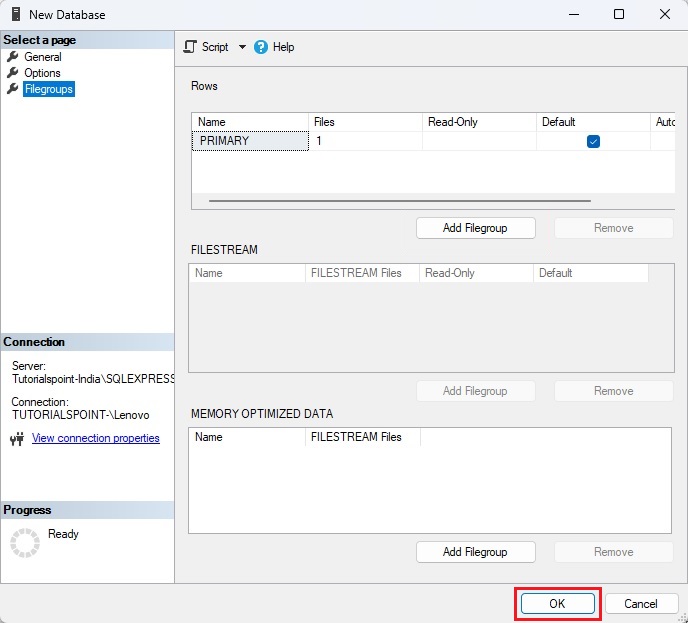Click the Rows grid Default column header
The image size is (688, 623).
(593, 122)
